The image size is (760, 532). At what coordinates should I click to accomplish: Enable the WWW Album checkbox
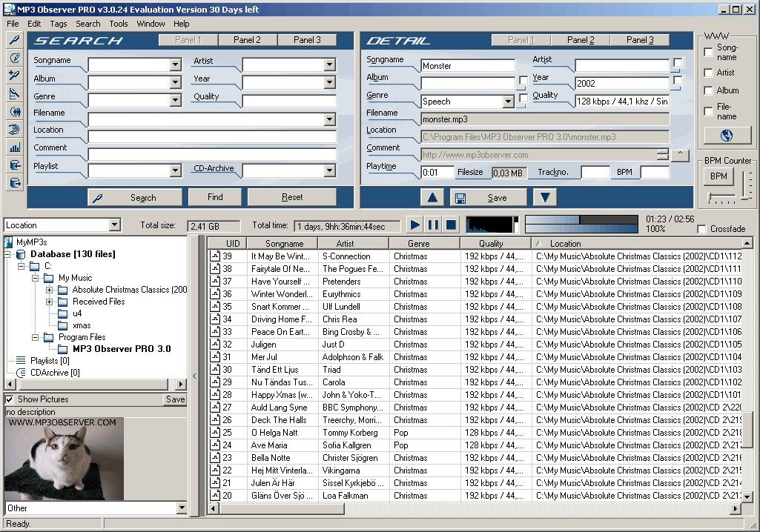point(709,90)
